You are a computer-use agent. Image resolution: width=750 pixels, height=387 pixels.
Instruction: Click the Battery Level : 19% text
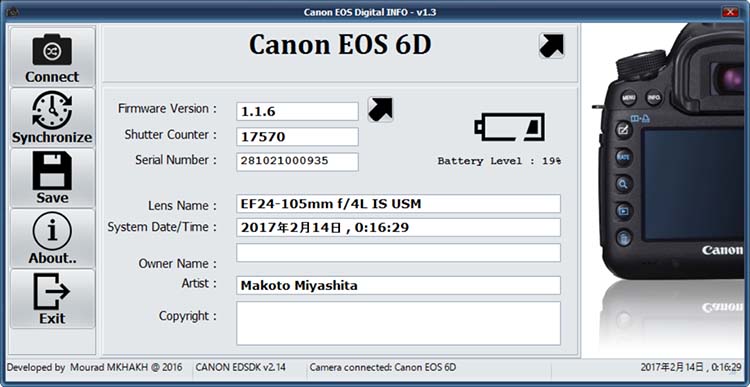click(499, 161)
